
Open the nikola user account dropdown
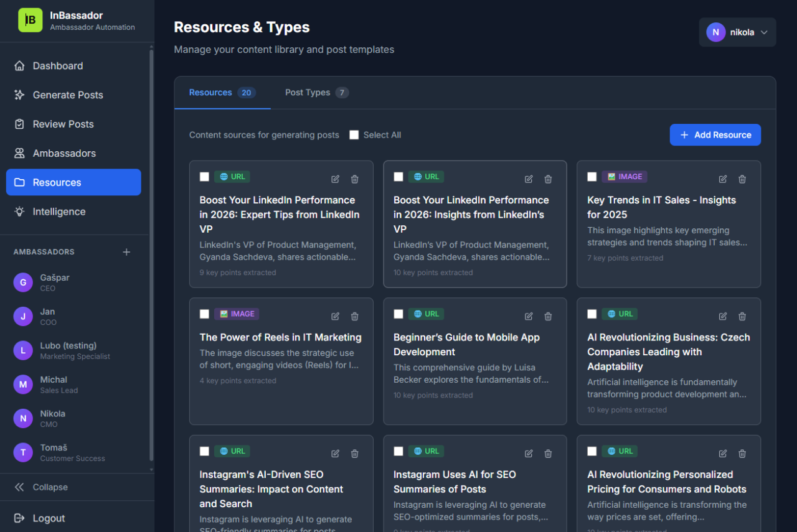click(x=737, y=32)
